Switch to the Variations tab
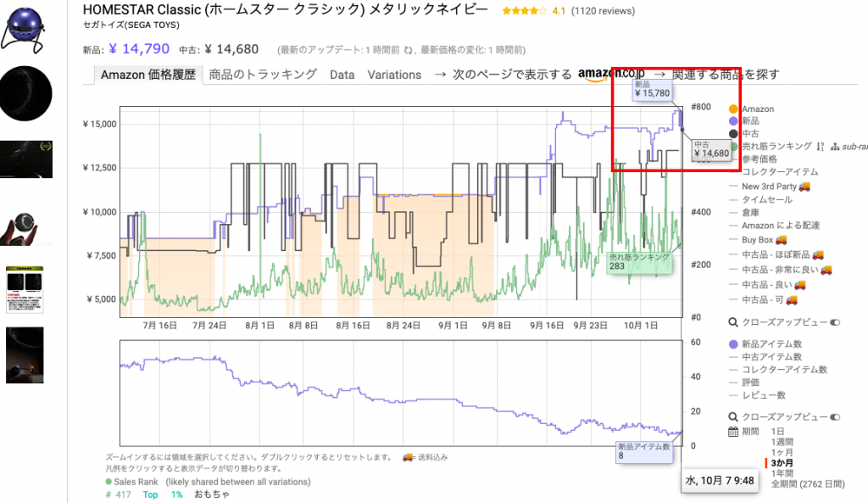This screenshot has height=503, width=868. pos(394,75)
